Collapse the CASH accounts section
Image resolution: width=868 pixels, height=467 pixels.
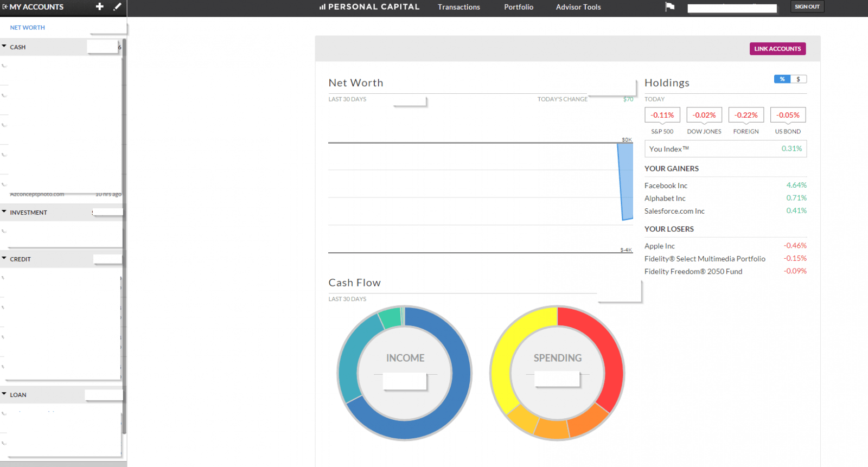4,47
